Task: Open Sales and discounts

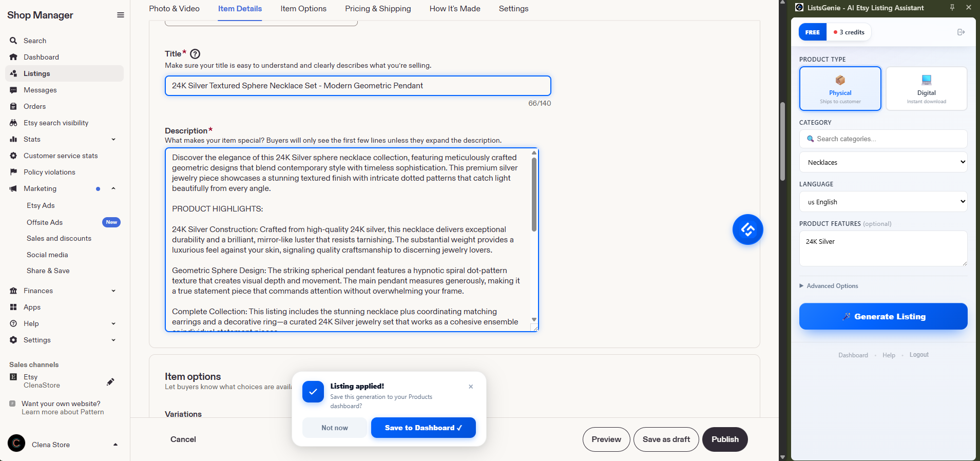Action: [59, 238]
